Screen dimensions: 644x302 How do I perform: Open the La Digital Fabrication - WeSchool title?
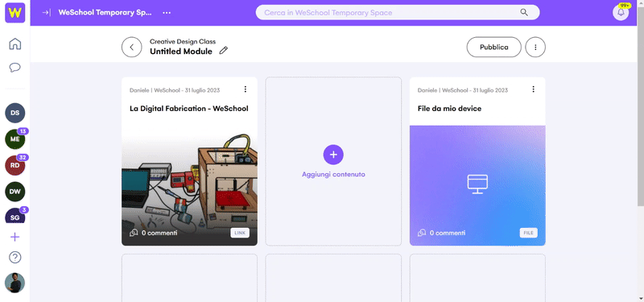pos(189,109)
